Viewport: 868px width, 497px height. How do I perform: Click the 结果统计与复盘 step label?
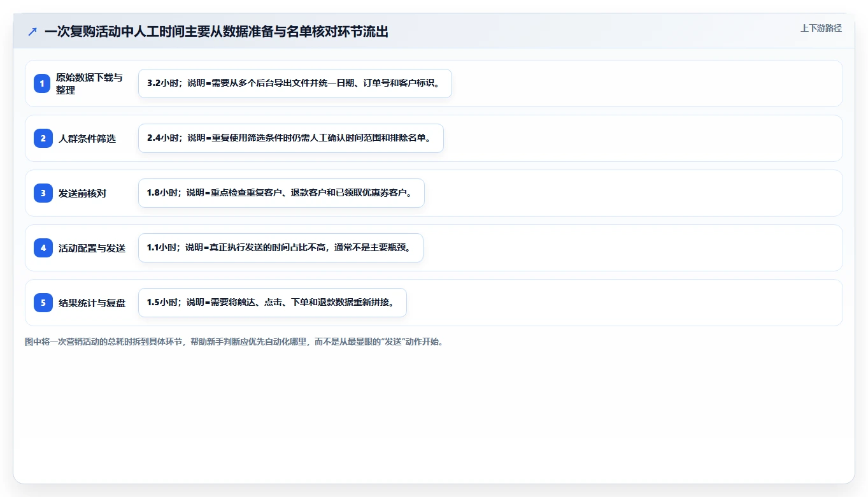tap(92, 303)
